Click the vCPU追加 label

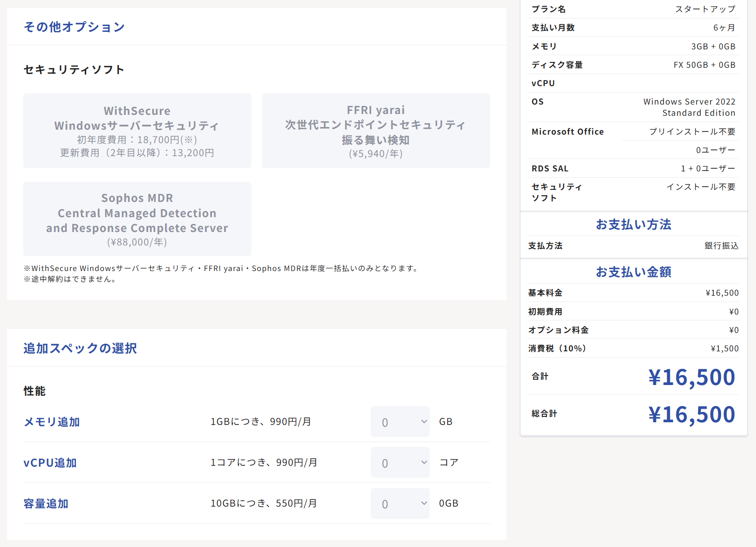[x=50, y=463]
